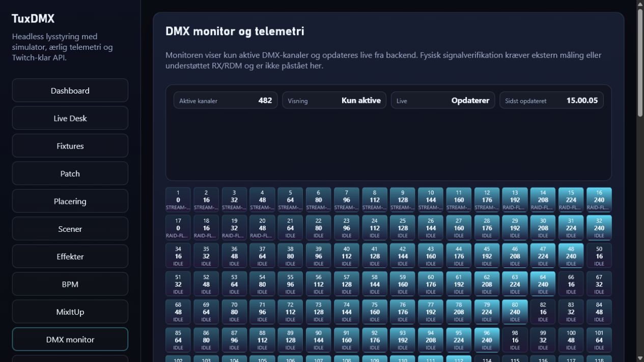
Task: Select DMX channel 8 with value 112
Action: pos(375,200)
